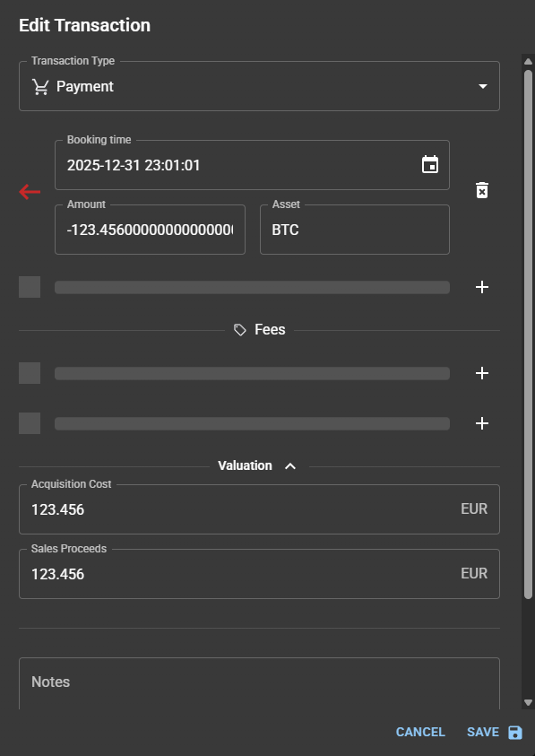The width and height of the screenshot is (535, 756).
Task: Edit the Amount input field
Action: tap(150, 230)
